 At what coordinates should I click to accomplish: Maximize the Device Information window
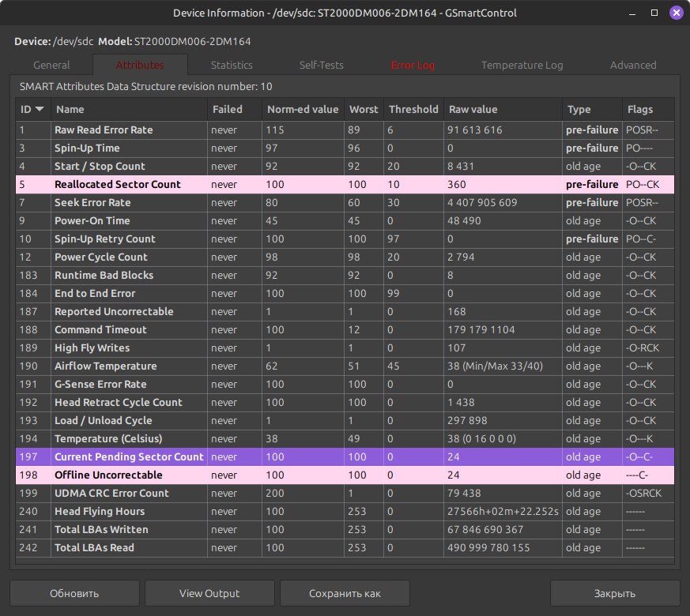(x=654, y=13)
